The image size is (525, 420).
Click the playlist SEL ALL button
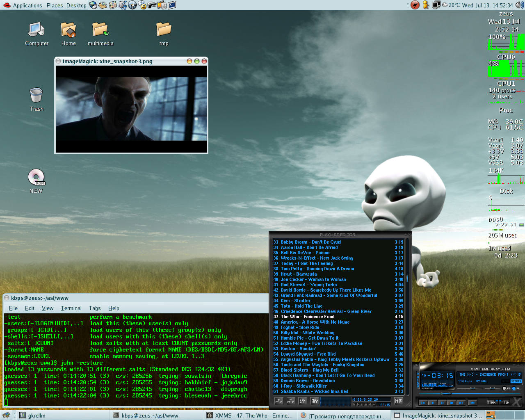[x=302, y=401]
